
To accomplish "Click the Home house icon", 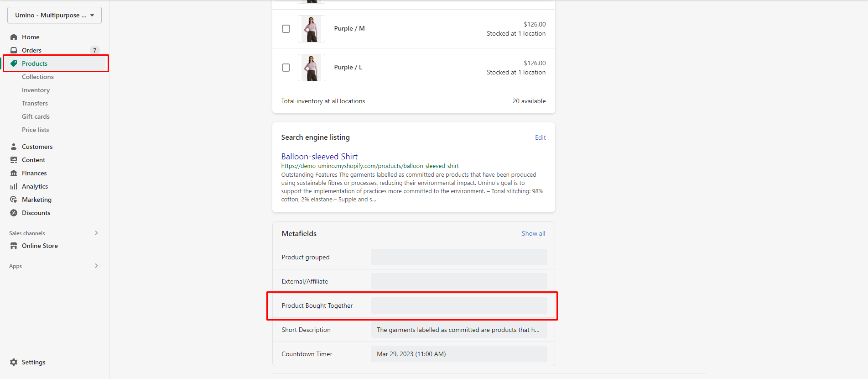I will click(x=14, y=37).
